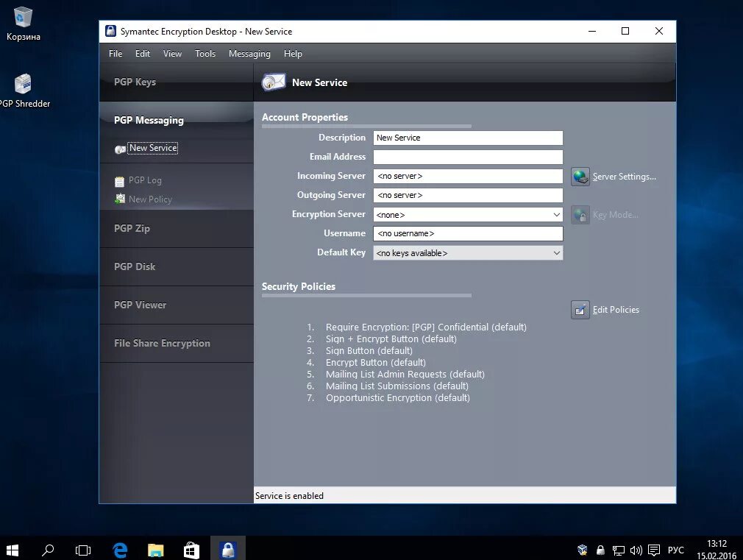The image size is (743, 560).
Task: Click the Incoming Server field
Action: coord(468,176)
